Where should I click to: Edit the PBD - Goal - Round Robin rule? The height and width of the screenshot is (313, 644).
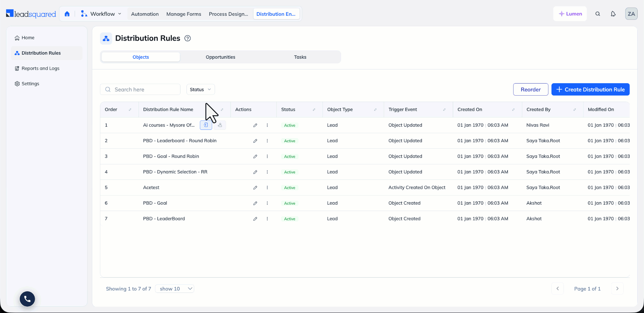click(x=255, y=156)
